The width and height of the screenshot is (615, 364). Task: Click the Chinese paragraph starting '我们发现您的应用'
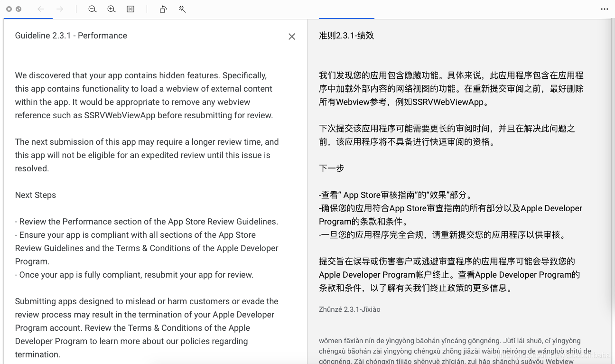(x=451, y=89)
